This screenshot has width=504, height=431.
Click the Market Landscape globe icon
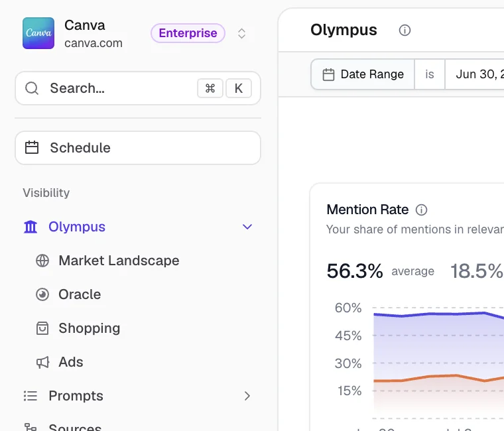point(42,261)
